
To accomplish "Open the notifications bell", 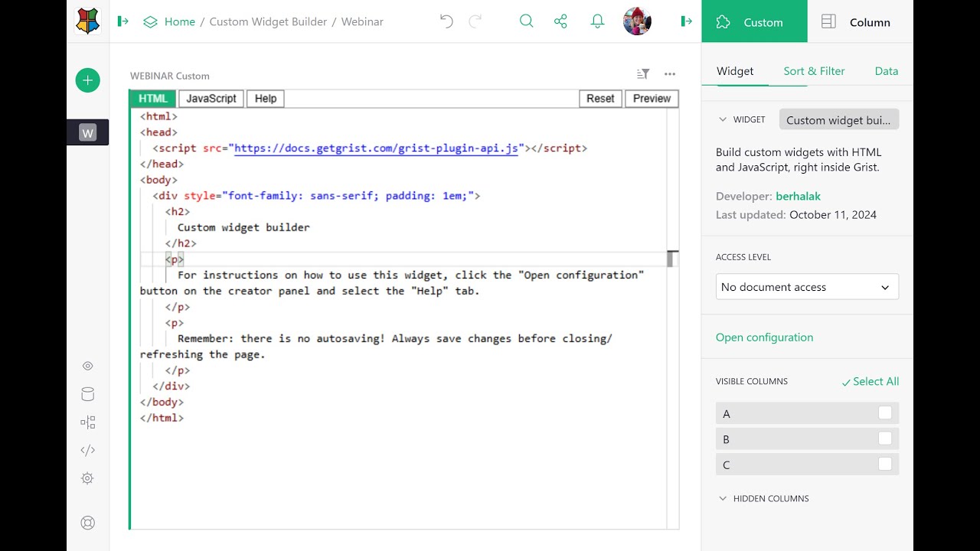I will [598, 21].
